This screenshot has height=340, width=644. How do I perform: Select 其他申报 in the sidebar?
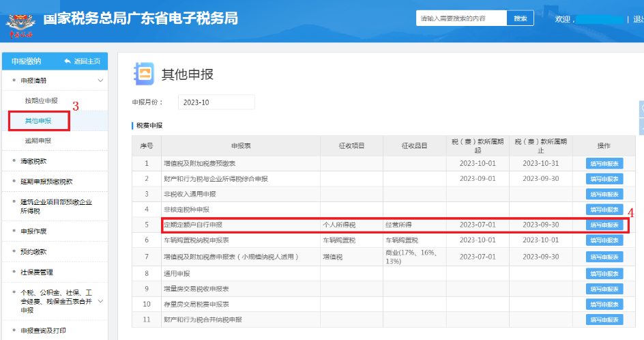[38, 121]
